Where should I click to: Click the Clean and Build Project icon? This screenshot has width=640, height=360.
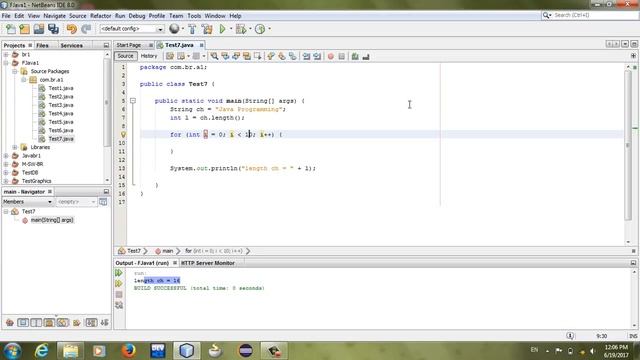pos(207,29)
